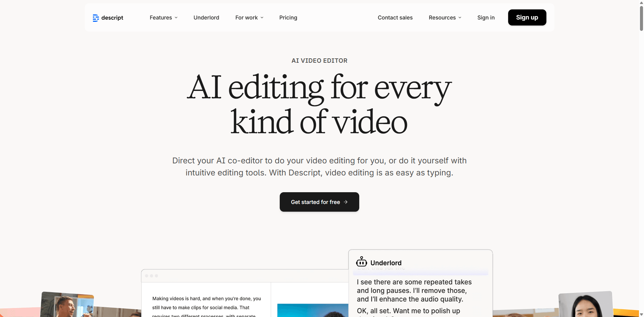This screenshot has height=317, width=644.
Task: Click the arrow icon in Get started button
Action: pyautogui.click(x=345, y=202)
